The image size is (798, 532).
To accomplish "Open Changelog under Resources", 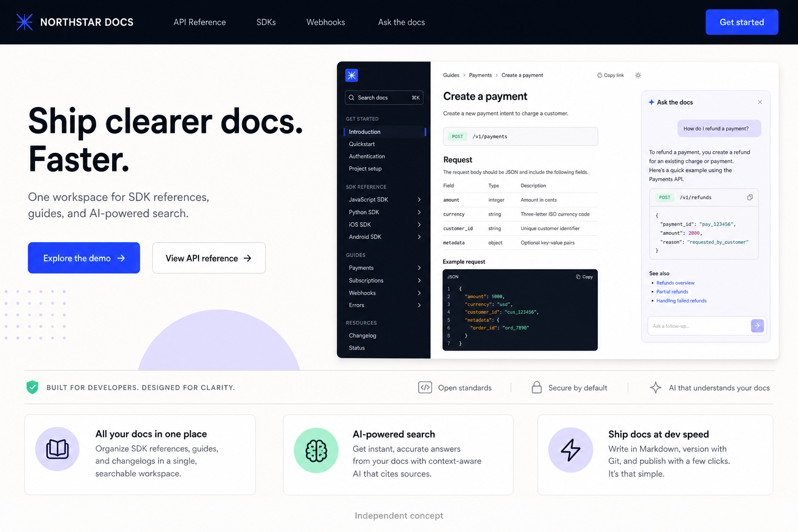I will 363,336.
